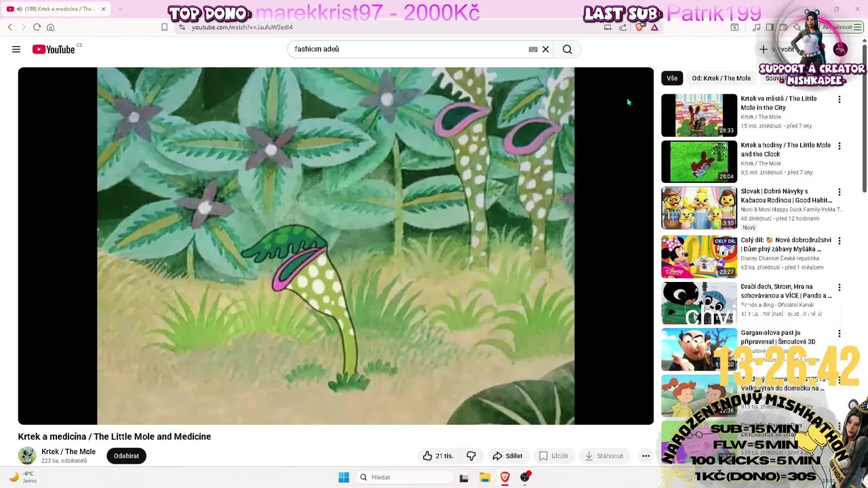Open the on-screen keyboard in the search box
Viewport: 868px width, 488px height.
point(533,49)
